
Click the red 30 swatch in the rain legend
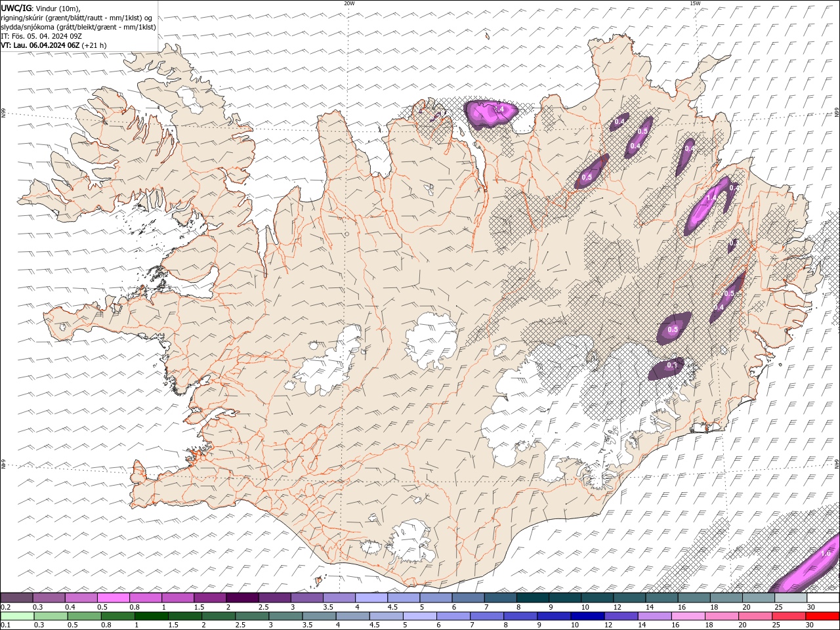pyautogui.click(x=823, y=616)
